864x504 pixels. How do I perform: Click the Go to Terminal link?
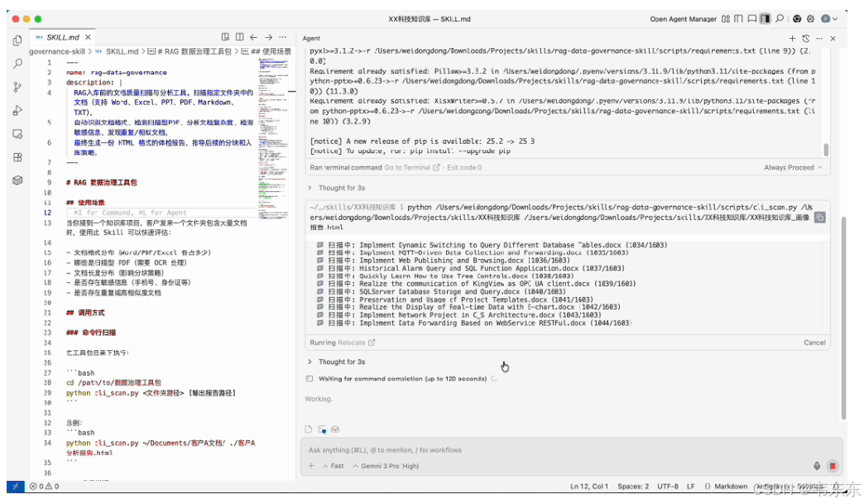[411, 167]
